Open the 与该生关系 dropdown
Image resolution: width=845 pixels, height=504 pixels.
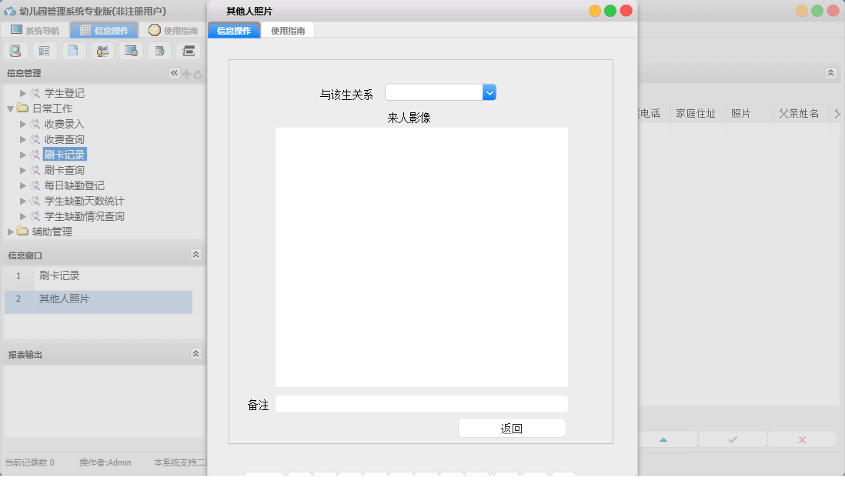click(x=489, y=92)
